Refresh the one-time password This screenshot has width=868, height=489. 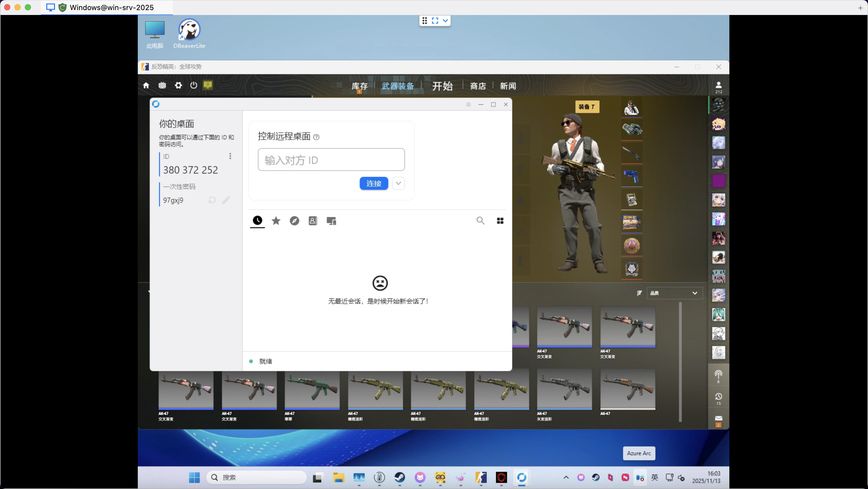point(212,200)
